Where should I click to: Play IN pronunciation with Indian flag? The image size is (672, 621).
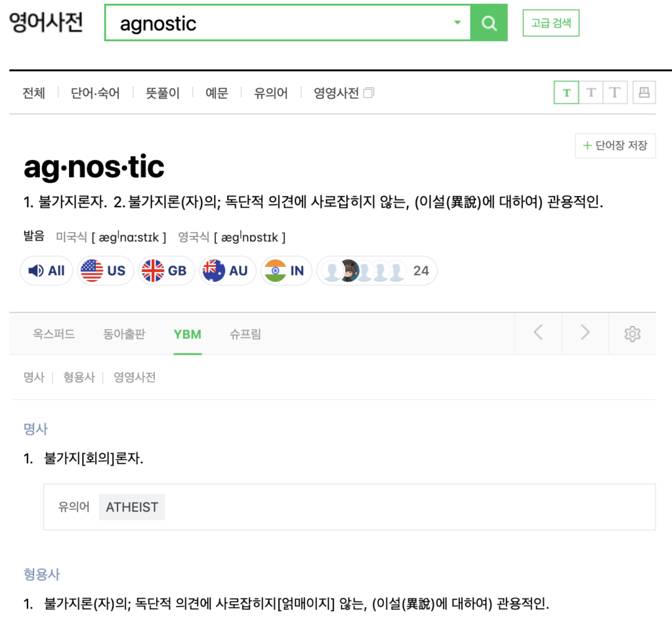pyautogui.click(x=286, y=271)
